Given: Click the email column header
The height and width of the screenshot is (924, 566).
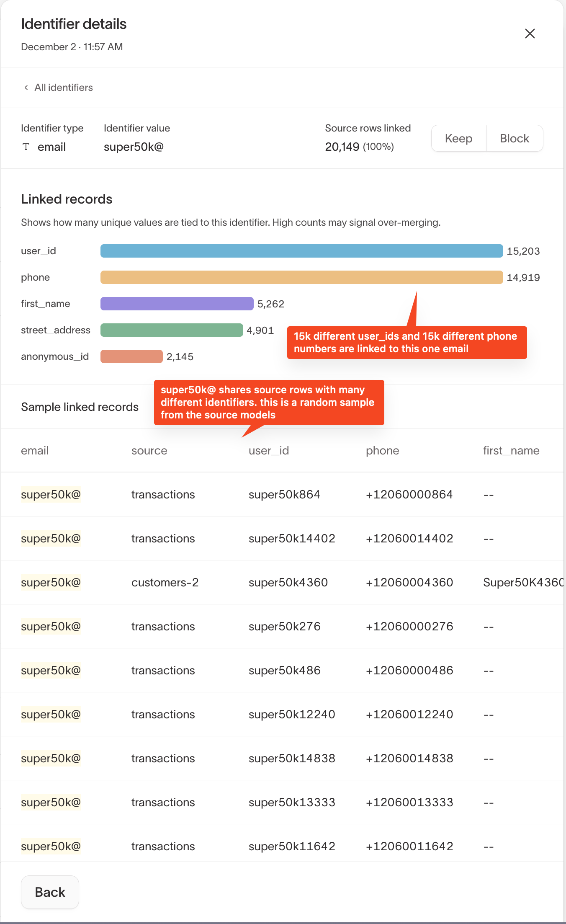Looking at the screenshot, I should (x=35, y=451).
